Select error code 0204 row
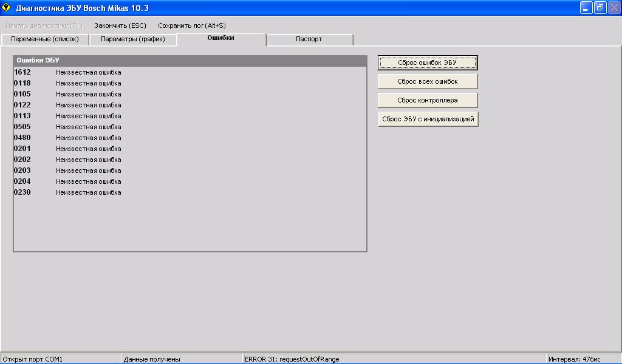 190,181
